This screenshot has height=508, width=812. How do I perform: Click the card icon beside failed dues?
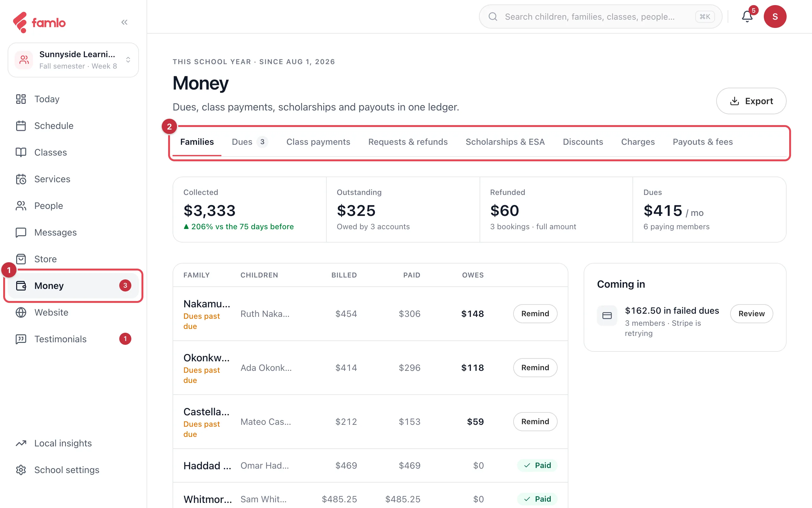(607, 316)
